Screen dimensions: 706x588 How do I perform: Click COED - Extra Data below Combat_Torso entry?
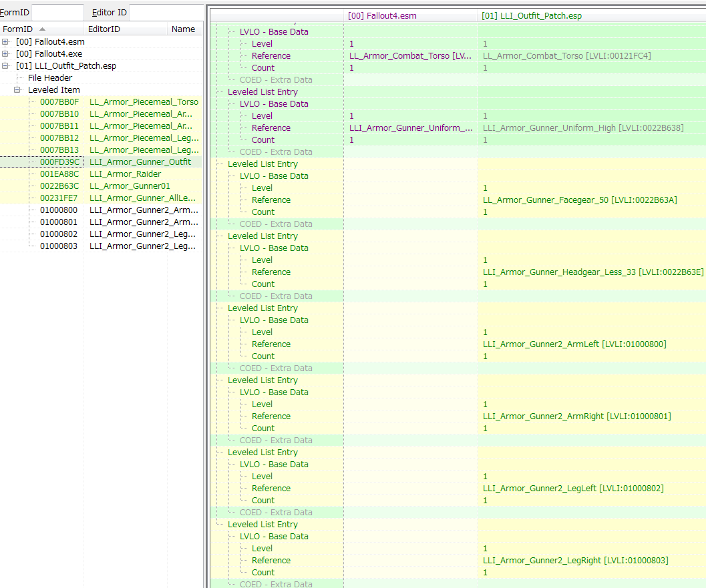pos(276,79)
